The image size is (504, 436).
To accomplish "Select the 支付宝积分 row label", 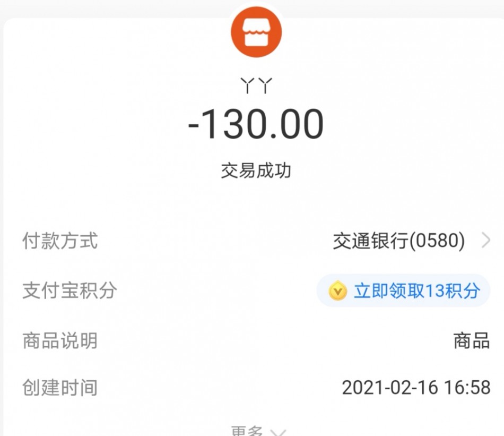I will [69, 291].
